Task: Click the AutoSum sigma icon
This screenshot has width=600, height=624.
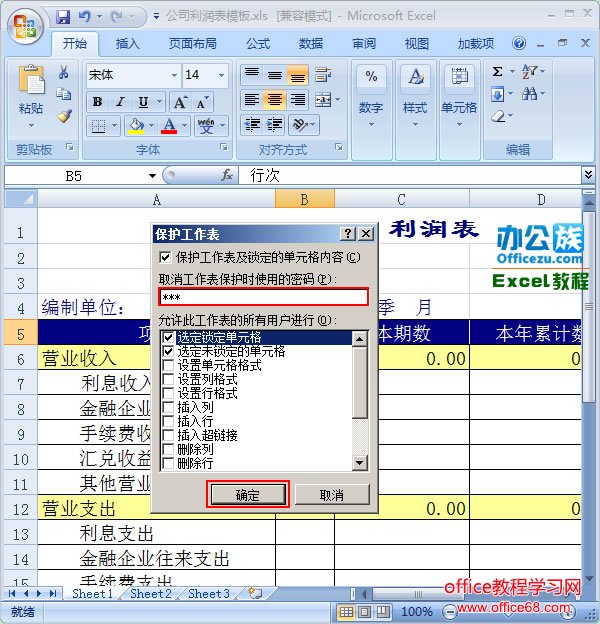Action: tap(497, 72)
